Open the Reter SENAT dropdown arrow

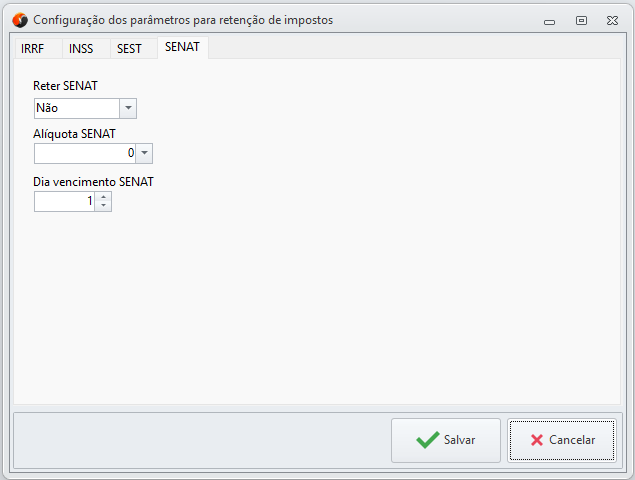128,108
